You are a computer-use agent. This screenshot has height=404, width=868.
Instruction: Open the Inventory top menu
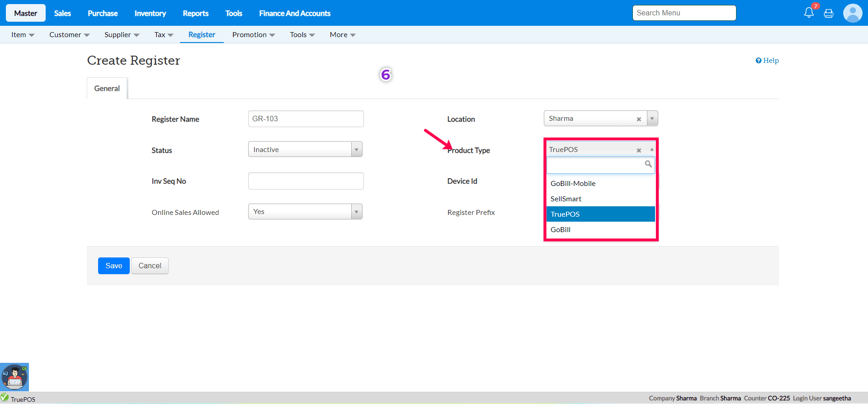[150, 14]
